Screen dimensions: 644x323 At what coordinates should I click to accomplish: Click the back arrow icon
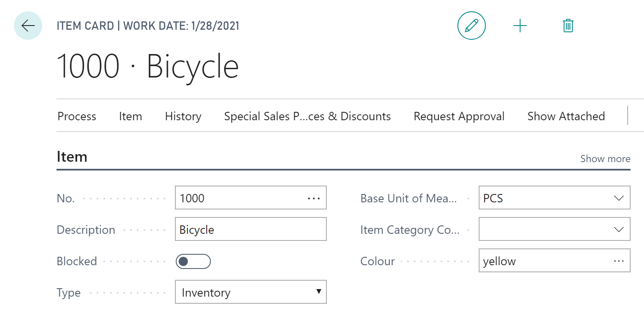(x=28, y=26)
